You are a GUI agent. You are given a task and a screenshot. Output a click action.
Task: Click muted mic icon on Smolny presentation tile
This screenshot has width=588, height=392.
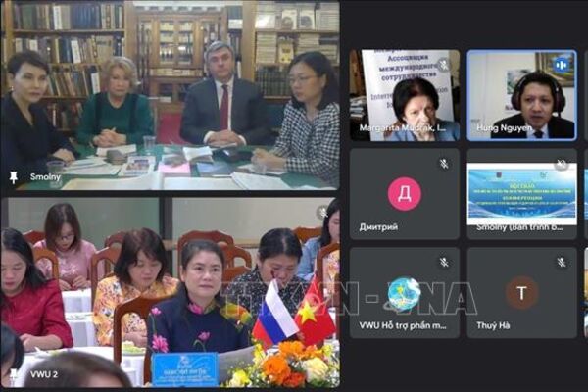562,164
